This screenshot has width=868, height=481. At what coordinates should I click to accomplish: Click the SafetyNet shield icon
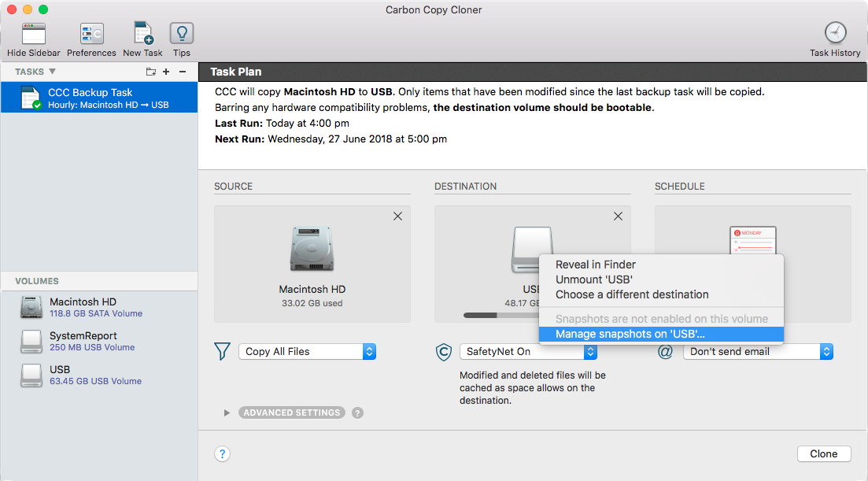[443, 351]
